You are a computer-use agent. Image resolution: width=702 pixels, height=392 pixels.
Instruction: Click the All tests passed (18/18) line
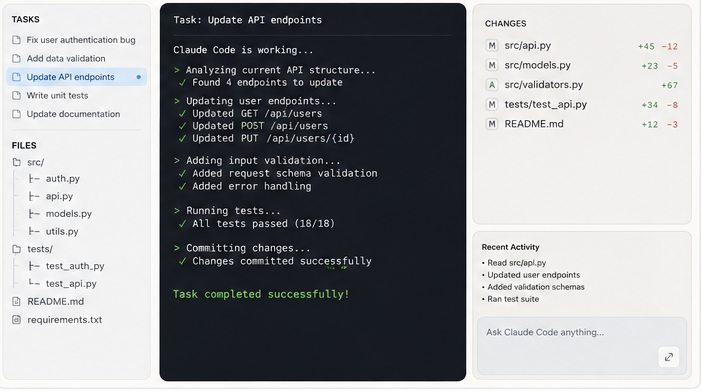click(x=257, y=223)
